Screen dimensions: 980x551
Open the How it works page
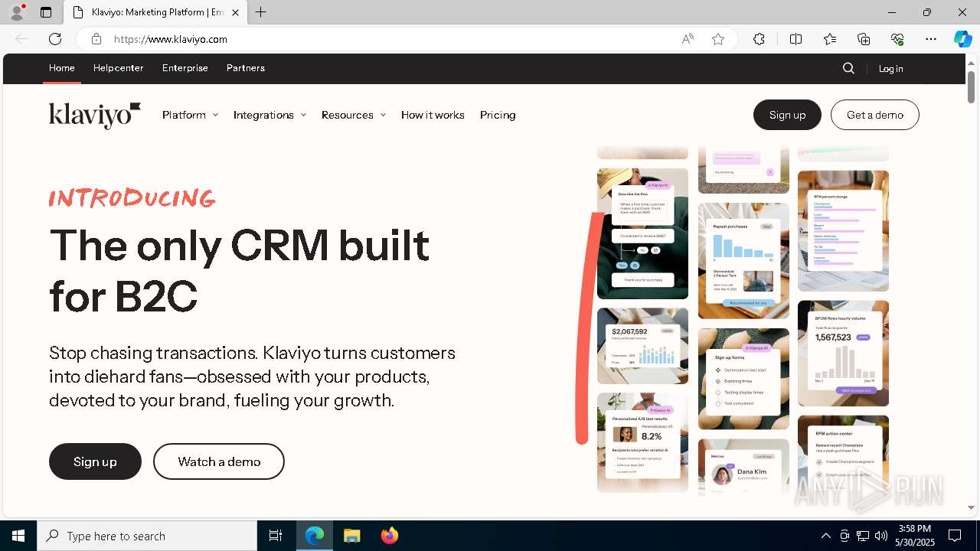point(433,115)
